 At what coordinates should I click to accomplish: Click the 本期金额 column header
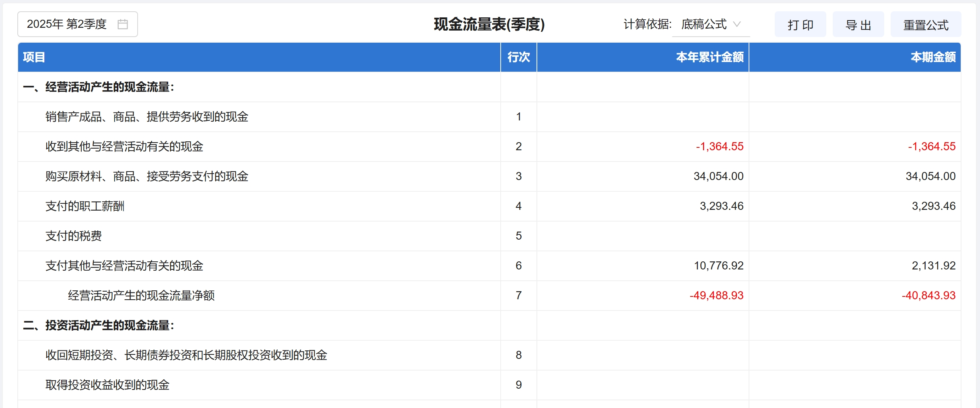coord(933,57)
